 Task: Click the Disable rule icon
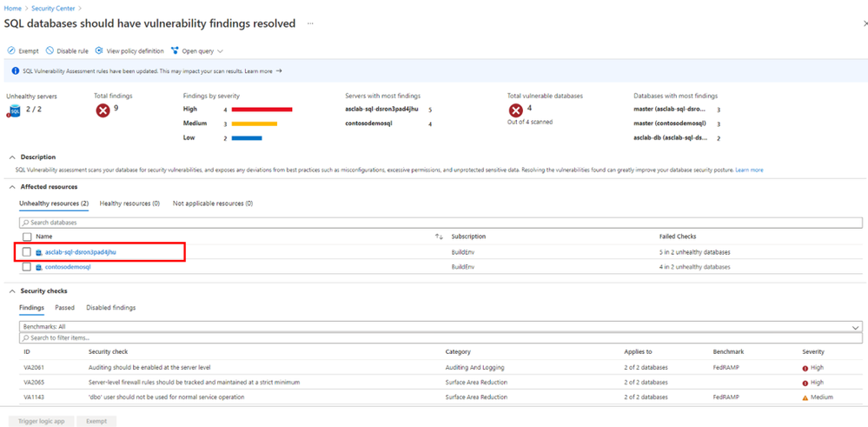tap(50, 51)
